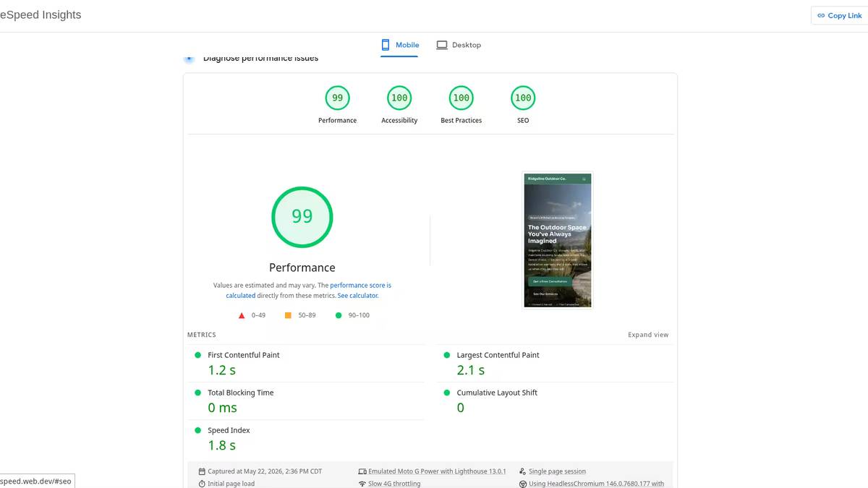Click the eSpeed Insights title
Image resolution: width=868 pixels, height=488 pixels.
[41, 14]
